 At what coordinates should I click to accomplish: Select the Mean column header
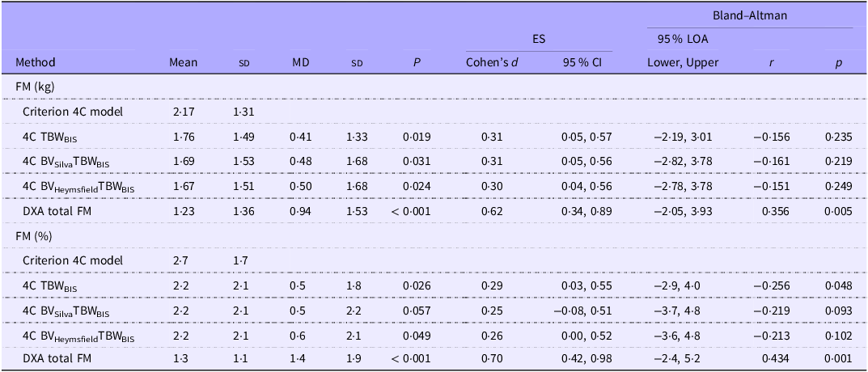pyautogui.click(x=184, y=62)
